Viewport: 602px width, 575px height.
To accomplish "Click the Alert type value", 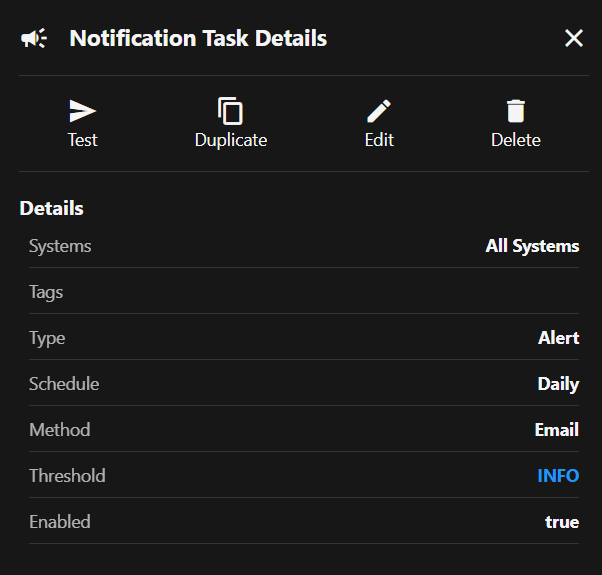I will (558, 338).
